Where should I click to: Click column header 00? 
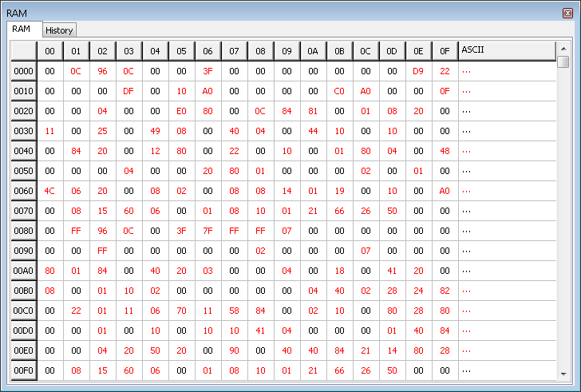[50, 51]
